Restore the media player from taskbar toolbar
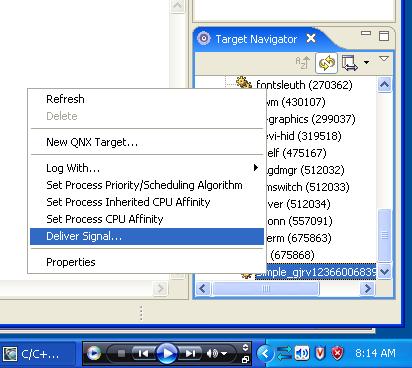 tap(245, 360)
